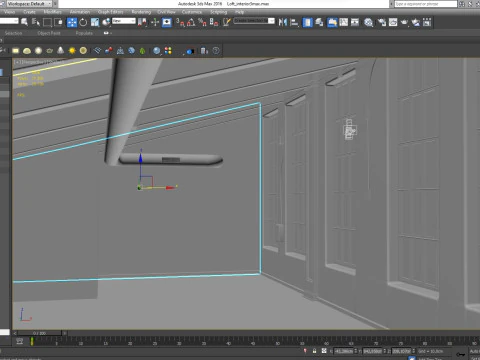Choose Rectangular Selection Region tool
The image size is (480, 360).
pyautogui.click(x=47, y=22)
